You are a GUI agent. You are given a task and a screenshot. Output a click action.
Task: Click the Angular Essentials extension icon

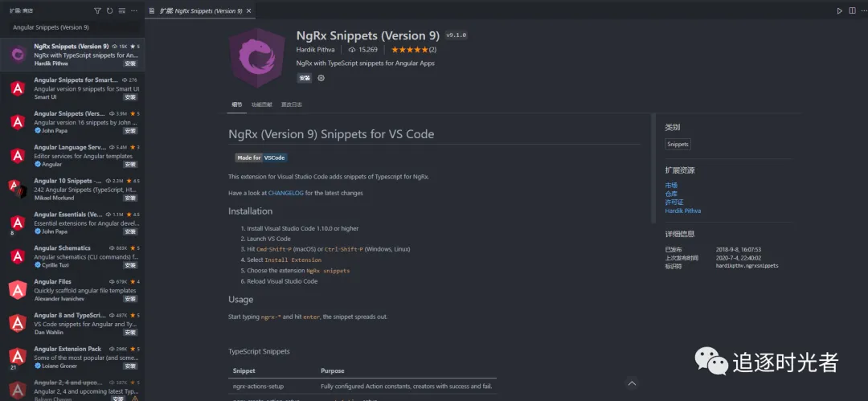click(18, 223)
